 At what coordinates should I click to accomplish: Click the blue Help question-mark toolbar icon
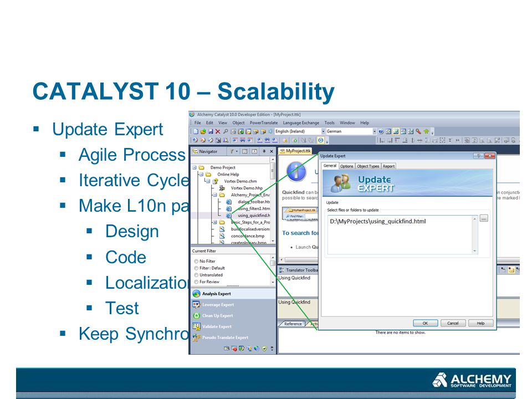click(381, 131)
